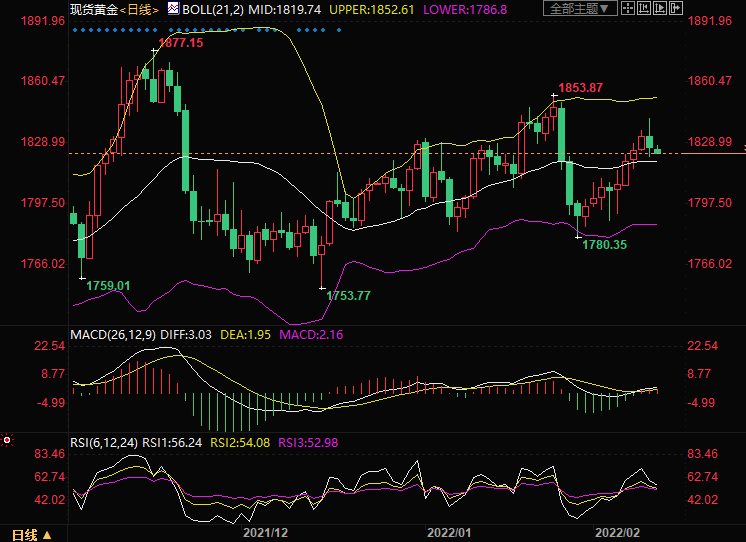Image resolution: width=746 pixels, height=542 pixels.
Task: Click the 1853.87 peak price label
Action: pyautogui.click(x=580, y=88)
